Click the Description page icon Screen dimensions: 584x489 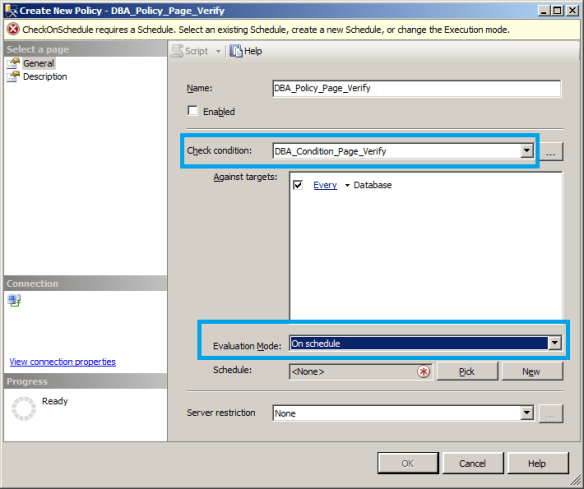pos(13,77)
